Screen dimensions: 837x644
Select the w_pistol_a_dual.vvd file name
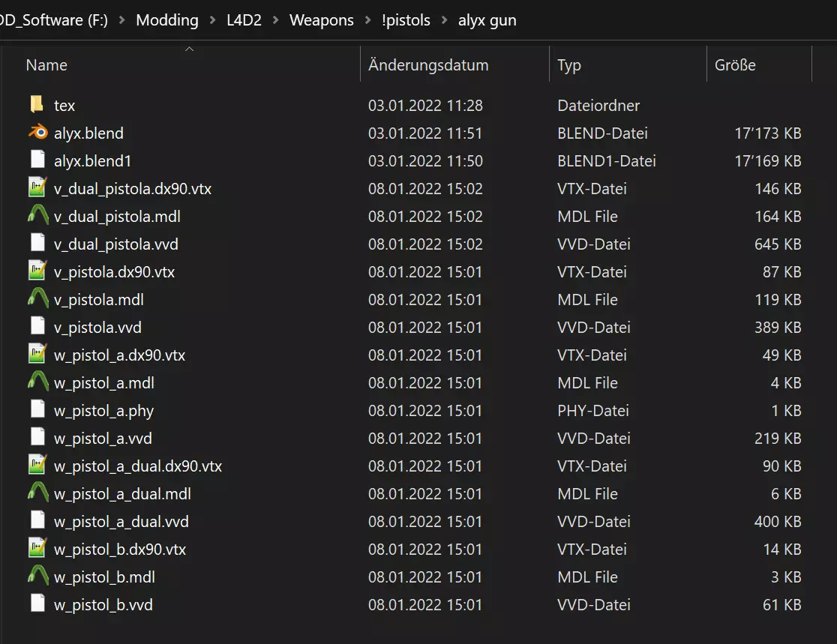point(121,522)
